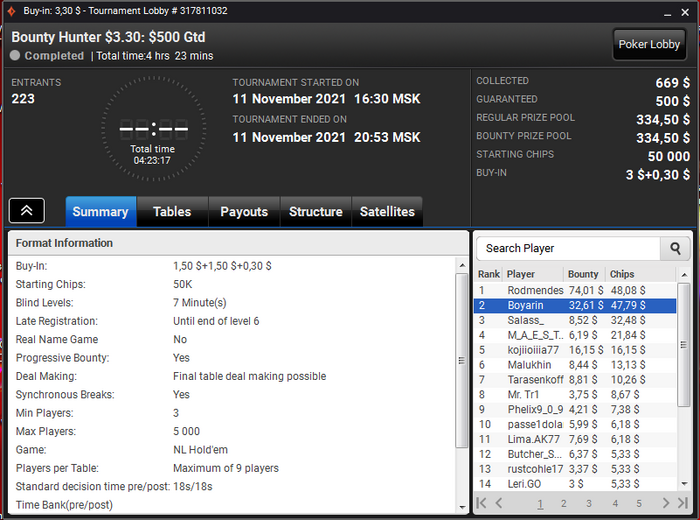Click the Collected 669 $ value

(x=673, y=83)
